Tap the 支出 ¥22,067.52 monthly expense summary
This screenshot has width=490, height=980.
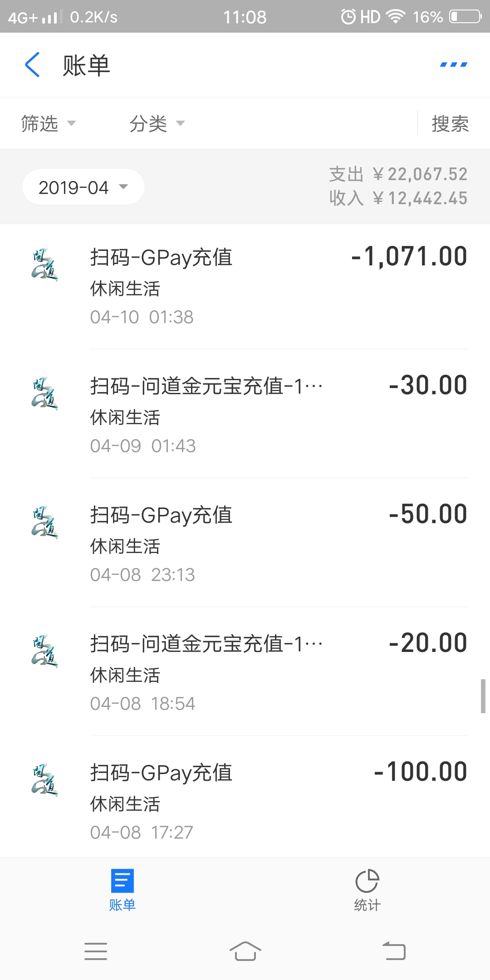point(398,174)
